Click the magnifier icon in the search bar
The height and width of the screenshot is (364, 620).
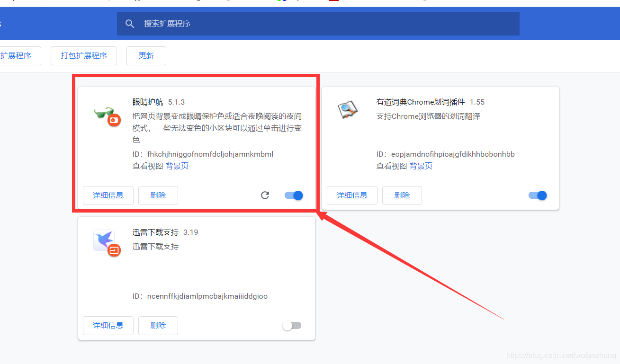130,23
